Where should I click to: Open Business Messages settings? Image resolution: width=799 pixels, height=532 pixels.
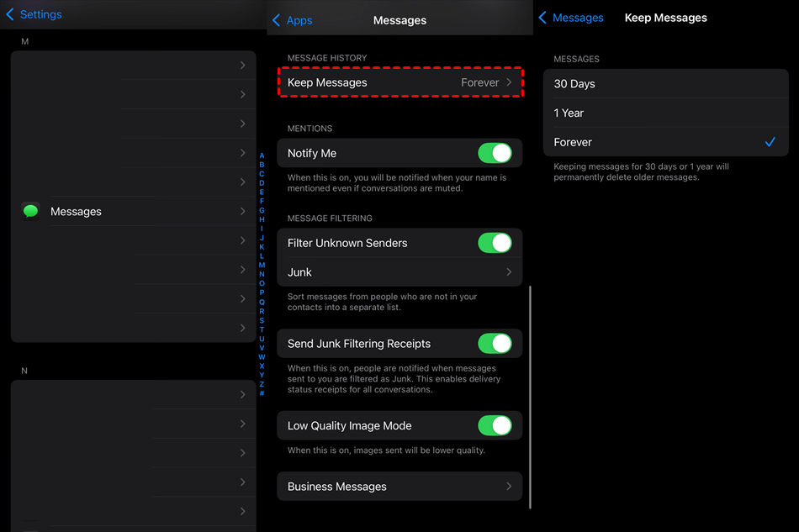(x=400, y=487)
